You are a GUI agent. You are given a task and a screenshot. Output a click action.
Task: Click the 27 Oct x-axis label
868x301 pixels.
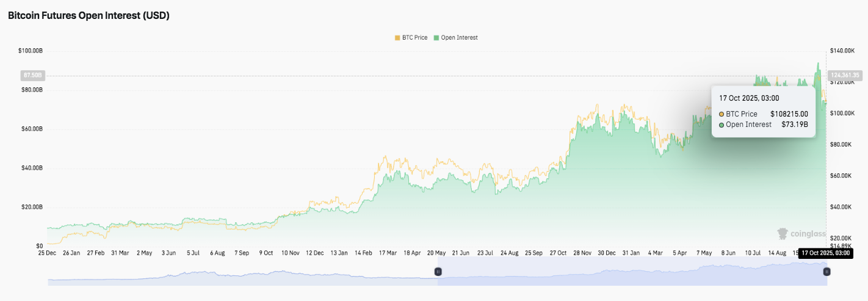pos(559,252)
